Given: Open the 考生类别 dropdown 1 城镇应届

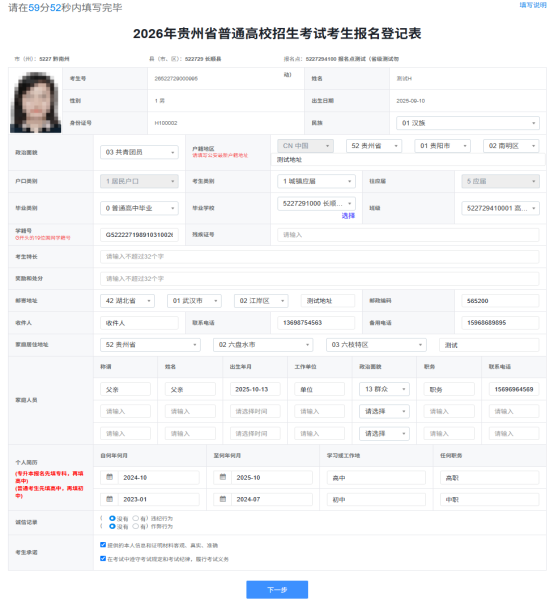Looking at the screenshot, I should (316, 181).
